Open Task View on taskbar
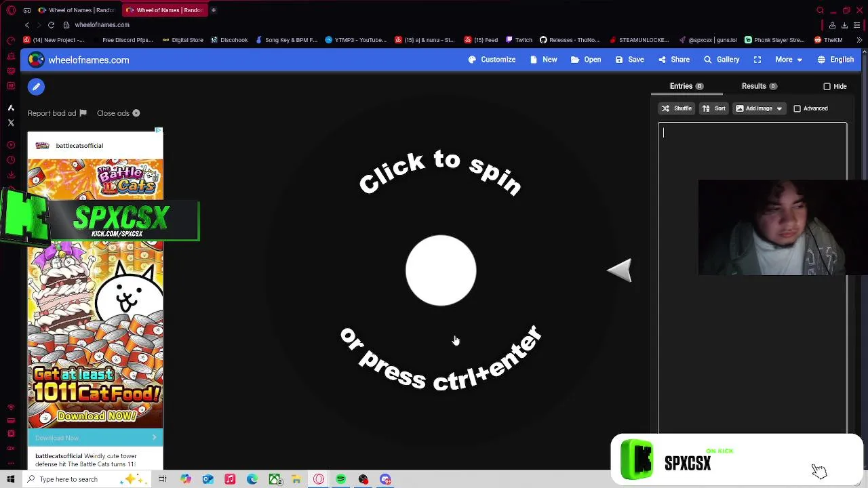This screenshot has height=488, width=868. pos(163,479)
